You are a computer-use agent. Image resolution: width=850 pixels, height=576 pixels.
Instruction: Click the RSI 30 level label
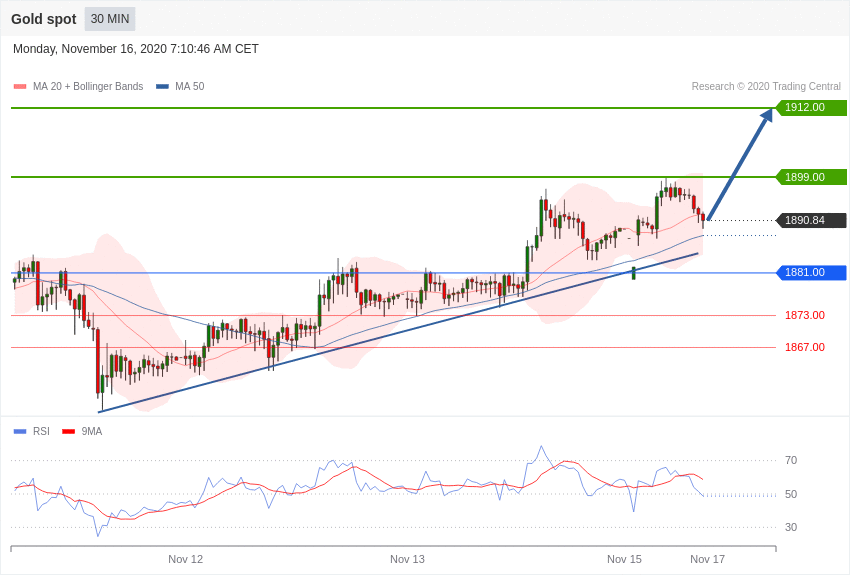pos(791,527)
